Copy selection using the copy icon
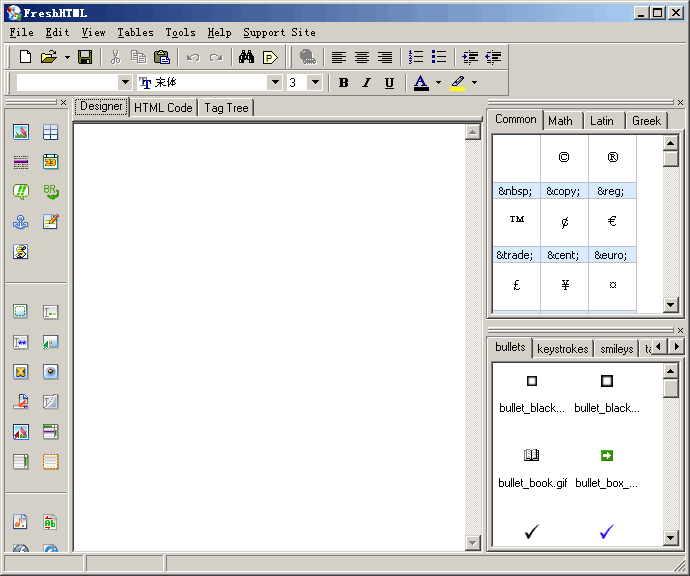Screen dimensions: 690x576 [139, 57]
